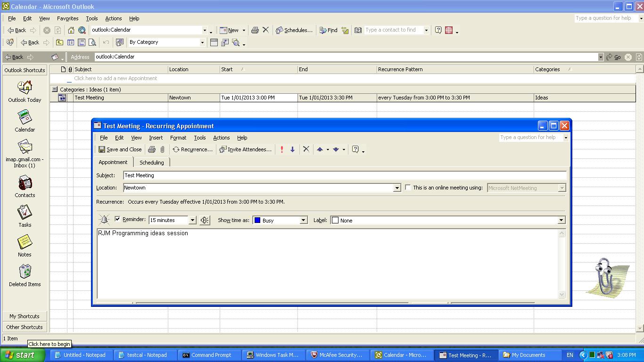Open the Insert menu in appointment window
This screenshot has width=644, height=362.
(156, 138)
